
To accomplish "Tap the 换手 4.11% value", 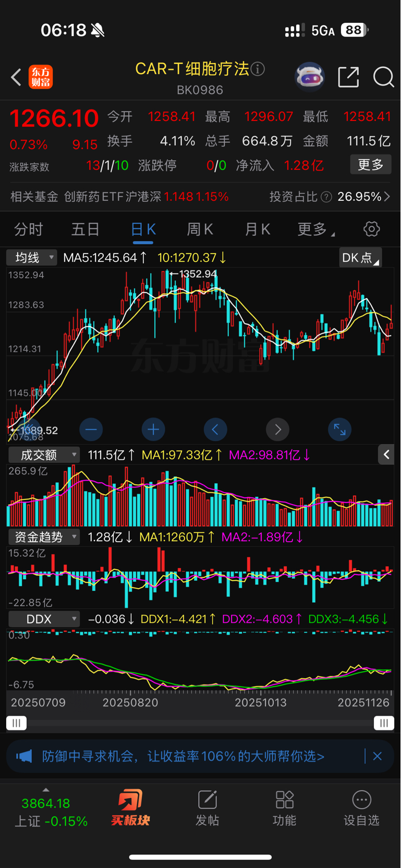I will tap(177, 141).
